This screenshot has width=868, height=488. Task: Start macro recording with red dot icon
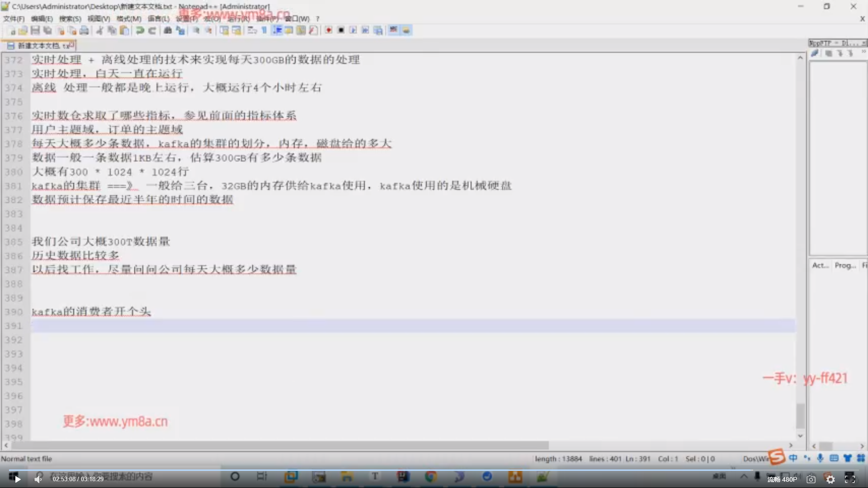[329, 30]
